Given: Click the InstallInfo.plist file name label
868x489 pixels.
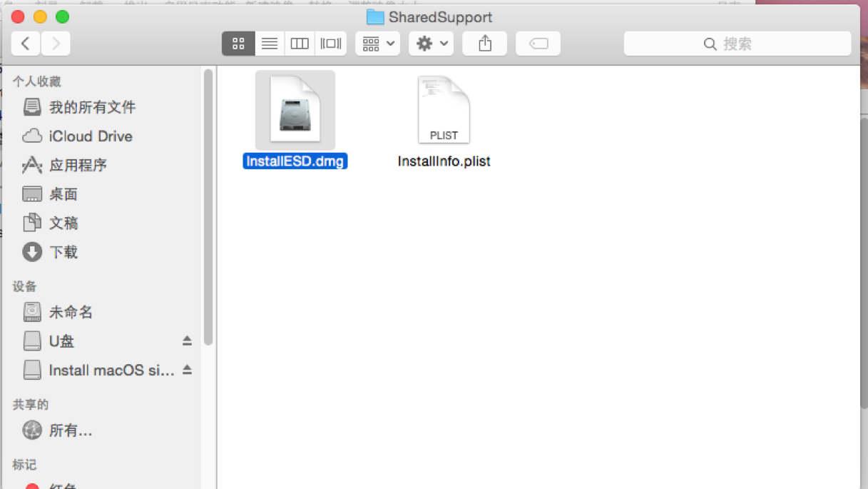Looking at the screenshot, I should [x=444, y=161].
